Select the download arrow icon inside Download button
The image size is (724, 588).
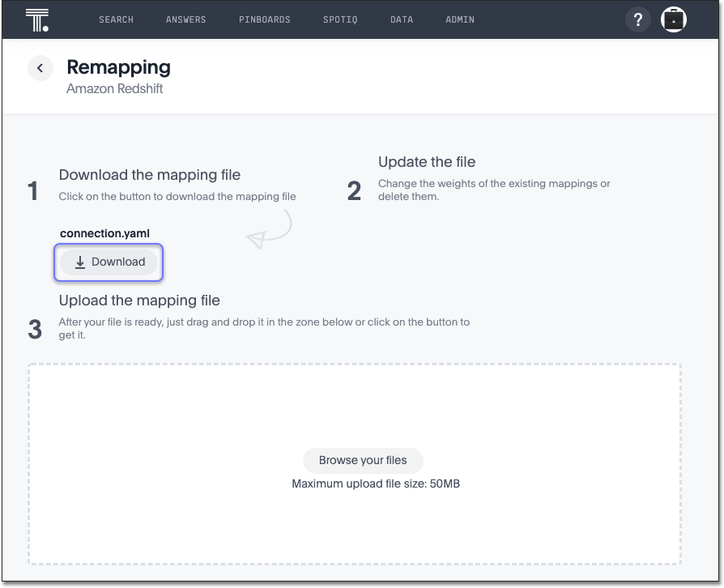(x=80, y=262)
